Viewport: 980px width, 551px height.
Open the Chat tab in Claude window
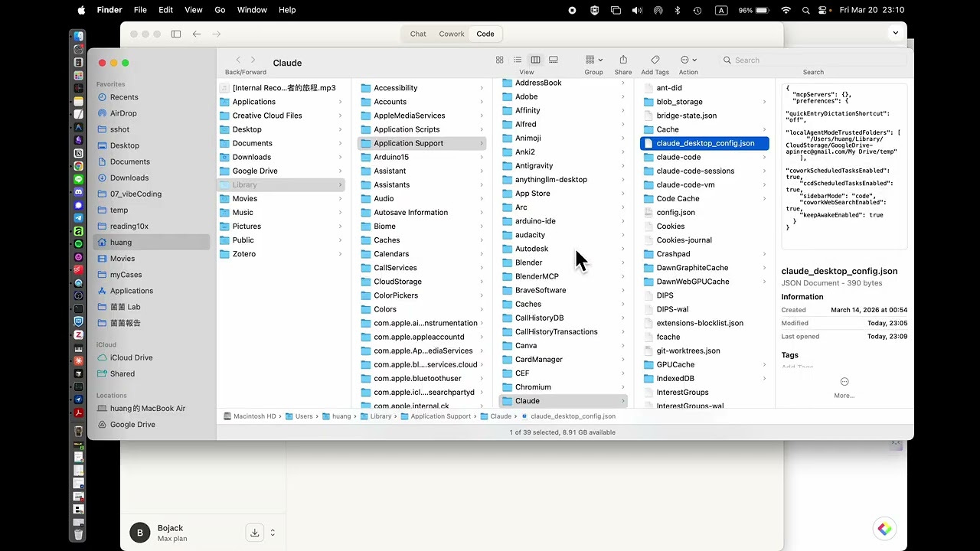pyautogui.click(x=418, y=34)
